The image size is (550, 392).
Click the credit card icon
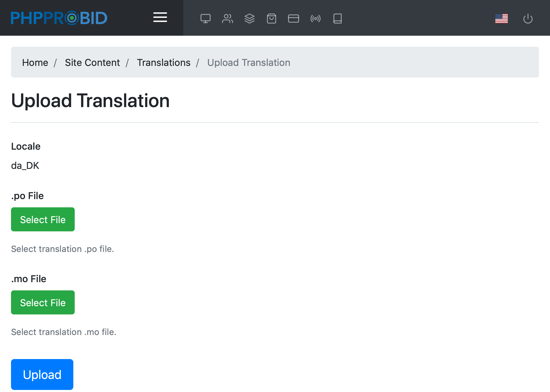[x=293, y=19]
